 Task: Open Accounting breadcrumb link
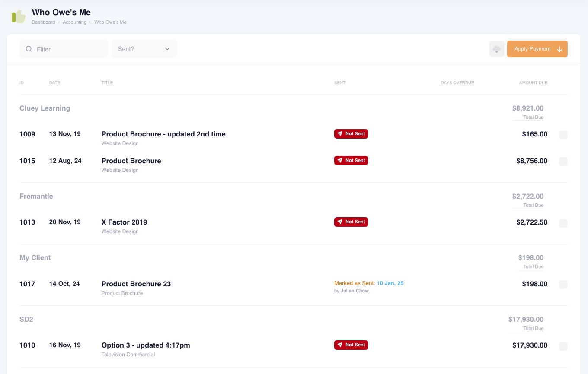74,22
